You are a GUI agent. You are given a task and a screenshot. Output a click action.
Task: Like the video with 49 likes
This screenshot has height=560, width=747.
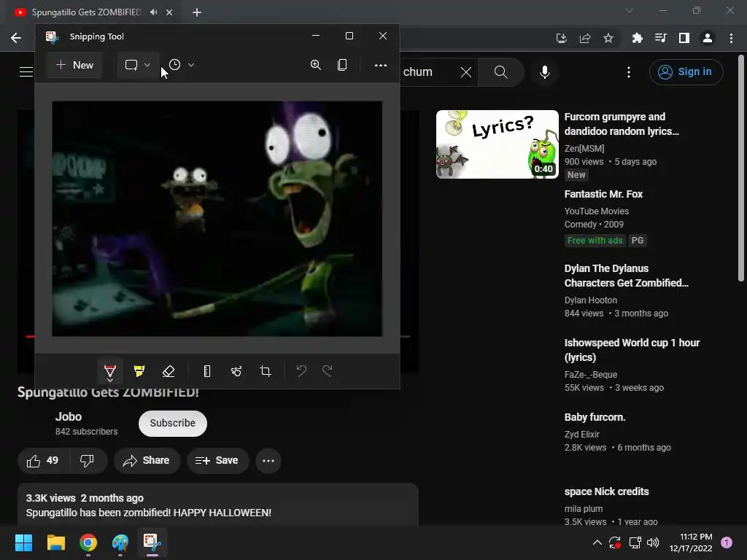pyautogui.click(x=43, y=461)
